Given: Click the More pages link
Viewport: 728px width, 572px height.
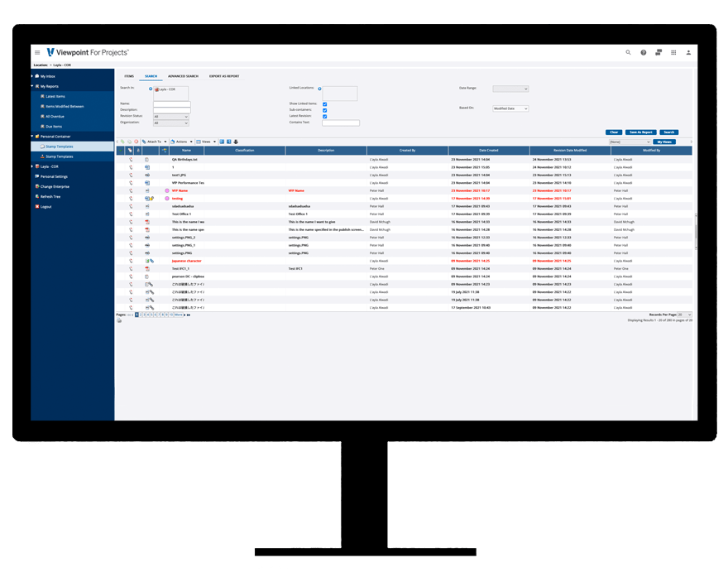Looking at the screenshot, I should [179, 315].
